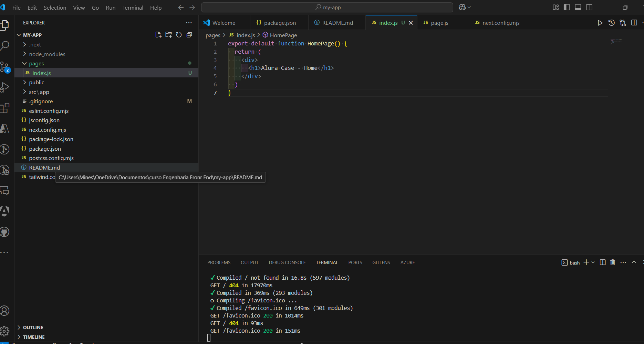This screenshot has width=644, height=344.
Task: Open the Copilot chat icon in title bar
Action: (x=462, y=7)
